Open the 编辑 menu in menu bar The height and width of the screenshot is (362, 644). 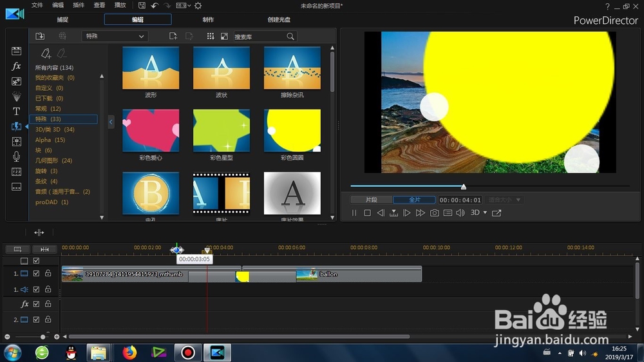click(58, 5)
